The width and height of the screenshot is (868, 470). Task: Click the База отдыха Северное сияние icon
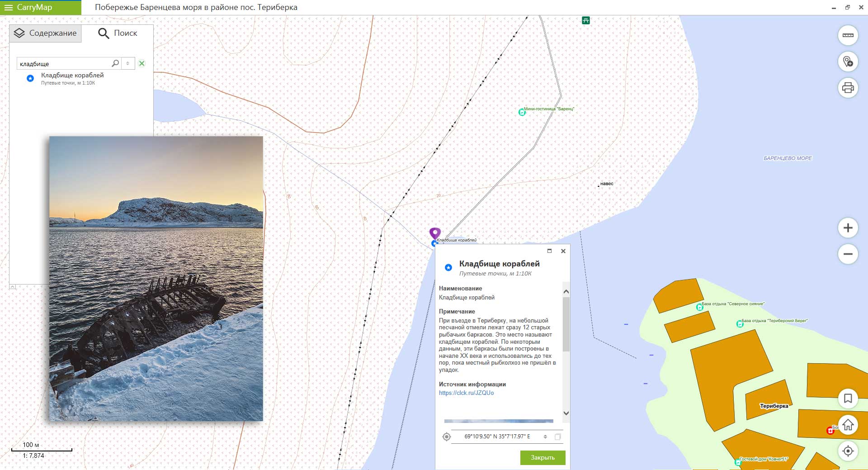click(x=699, y=307)
